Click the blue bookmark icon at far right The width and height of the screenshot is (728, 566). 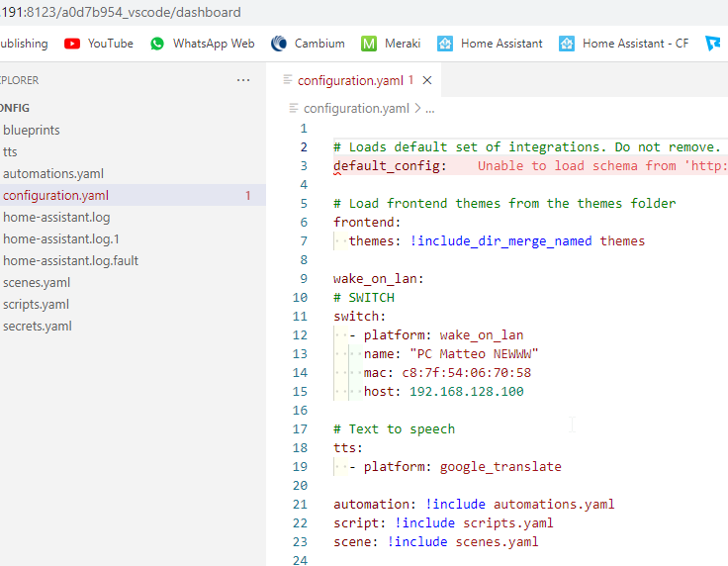712,44
